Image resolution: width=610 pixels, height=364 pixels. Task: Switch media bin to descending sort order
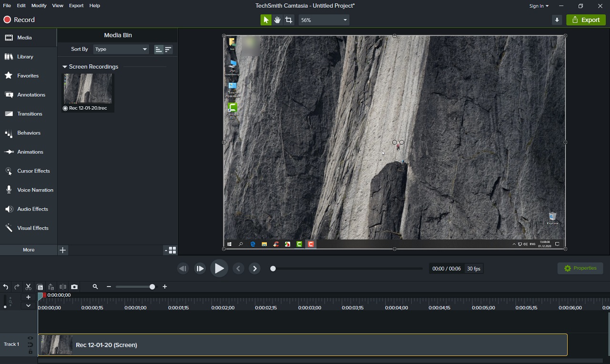click(168, 50)
